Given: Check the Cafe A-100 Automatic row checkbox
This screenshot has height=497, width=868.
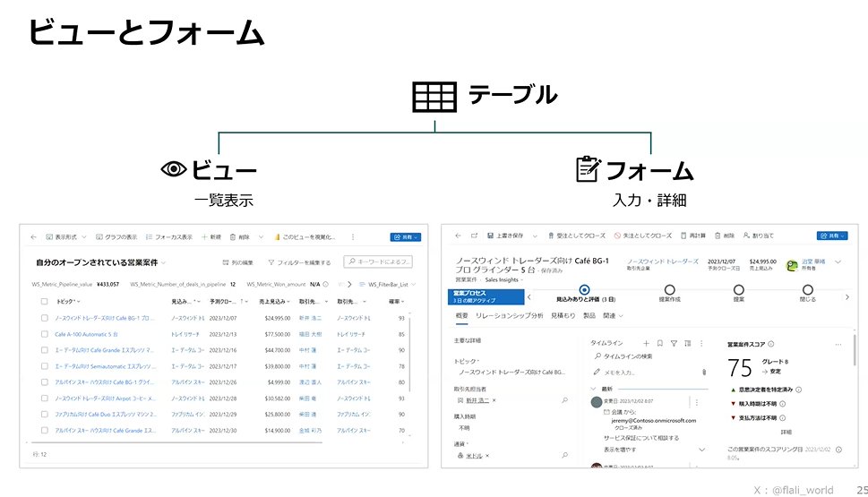Looking at the screenshot, I should click(x=44, y=334).
